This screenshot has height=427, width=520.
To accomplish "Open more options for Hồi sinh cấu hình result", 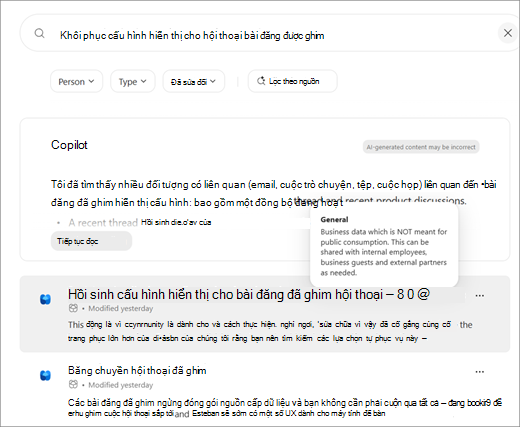I will coord(480,295).
